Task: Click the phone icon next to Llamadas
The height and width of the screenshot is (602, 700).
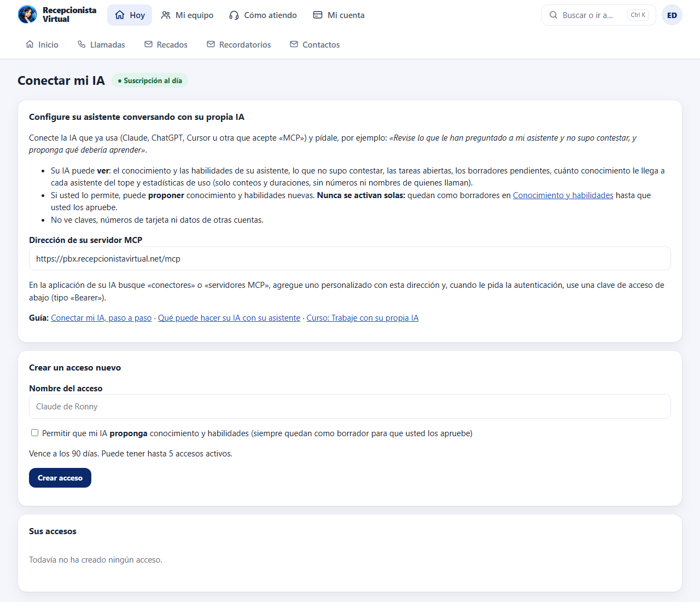Action: 81,44
